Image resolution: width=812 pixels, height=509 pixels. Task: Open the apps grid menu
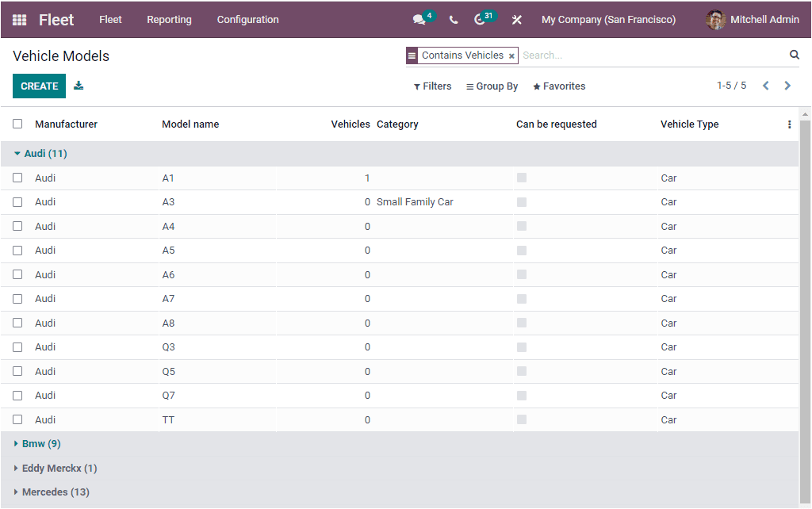pos(17,20)
